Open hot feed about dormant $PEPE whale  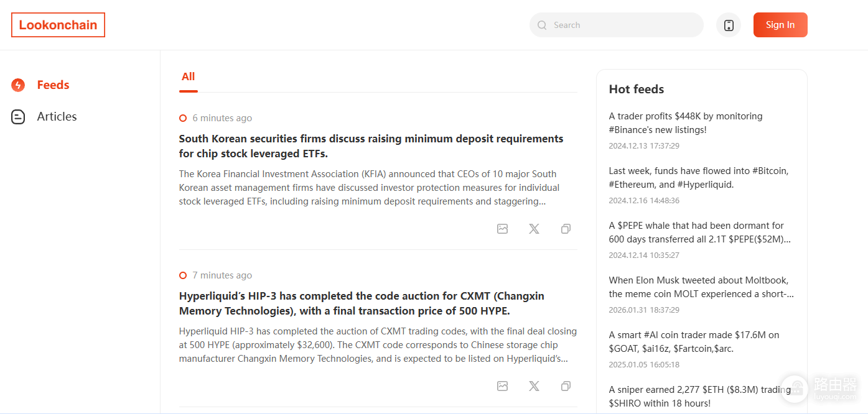pos(700,232)
